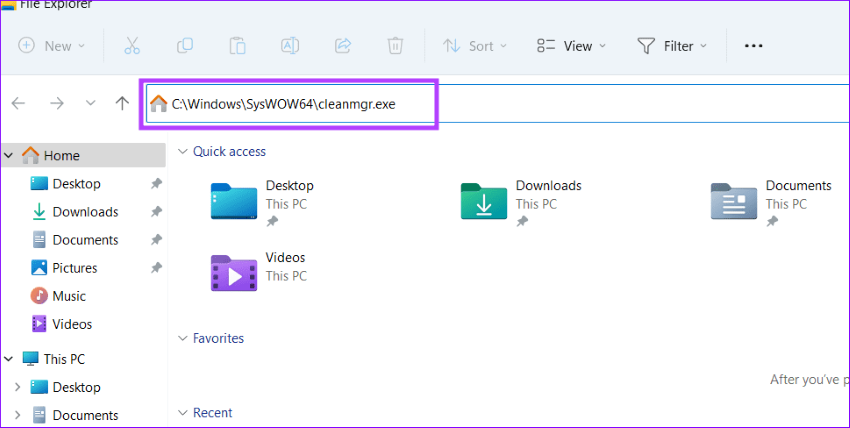
Task: Open pinned Desktop under Home
Action: pos(76,184)
